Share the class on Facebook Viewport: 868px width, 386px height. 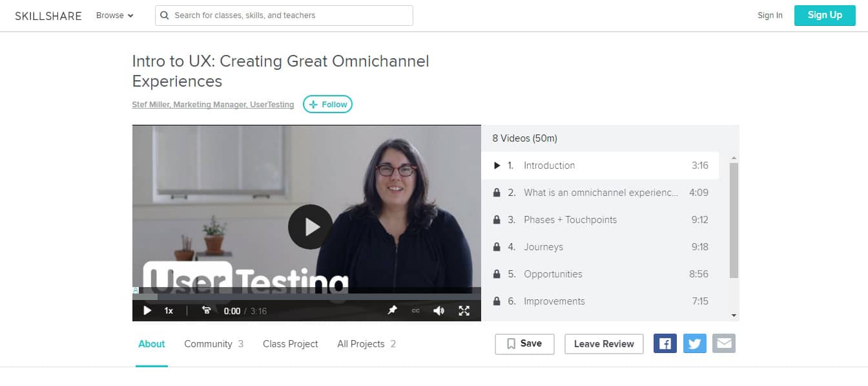(x=665, y=343)
